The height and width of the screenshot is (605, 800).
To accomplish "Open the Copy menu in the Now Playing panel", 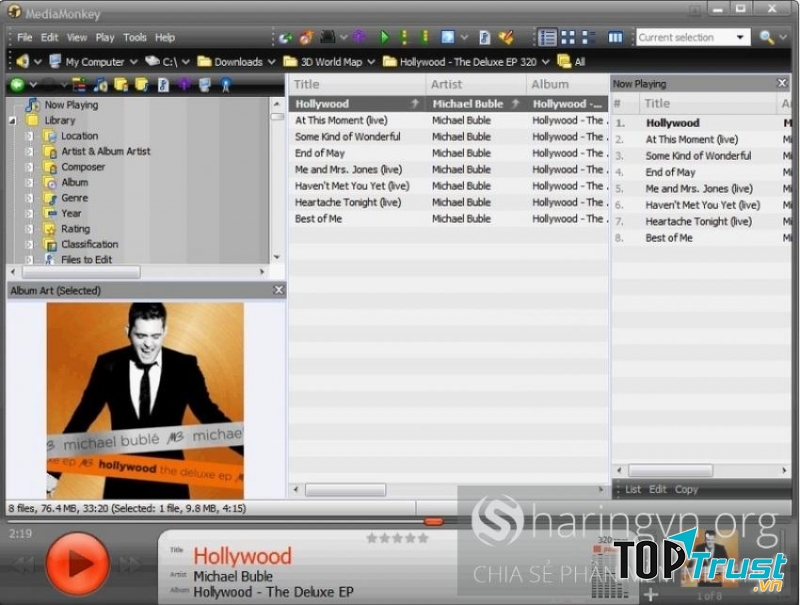I will pos(686,489).
